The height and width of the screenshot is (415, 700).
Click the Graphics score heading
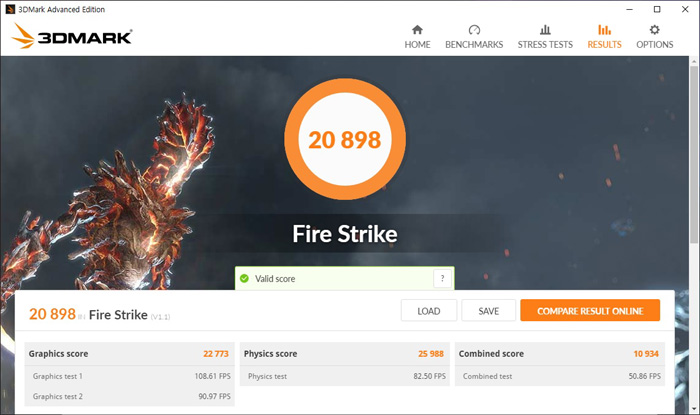tap(58, 354)
